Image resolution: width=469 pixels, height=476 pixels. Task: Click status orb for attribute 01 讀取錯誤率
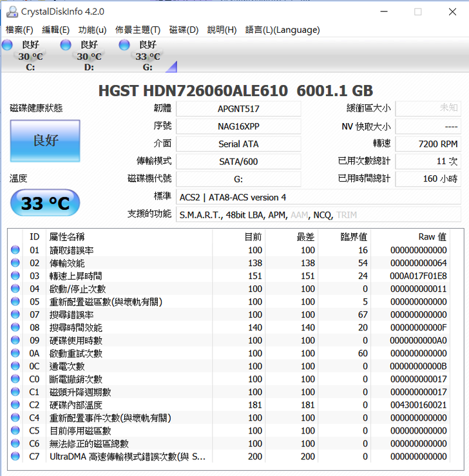[15, 250]
